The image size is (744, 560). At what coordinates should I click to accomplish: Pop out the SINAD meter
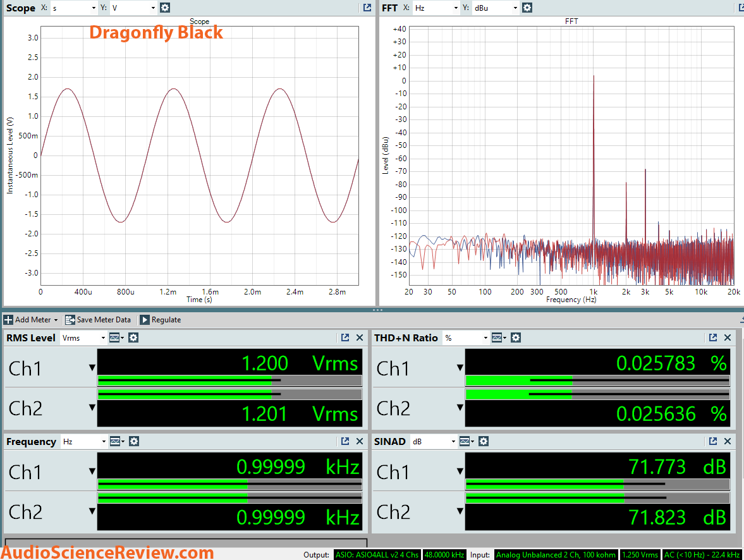click(712, 441)
